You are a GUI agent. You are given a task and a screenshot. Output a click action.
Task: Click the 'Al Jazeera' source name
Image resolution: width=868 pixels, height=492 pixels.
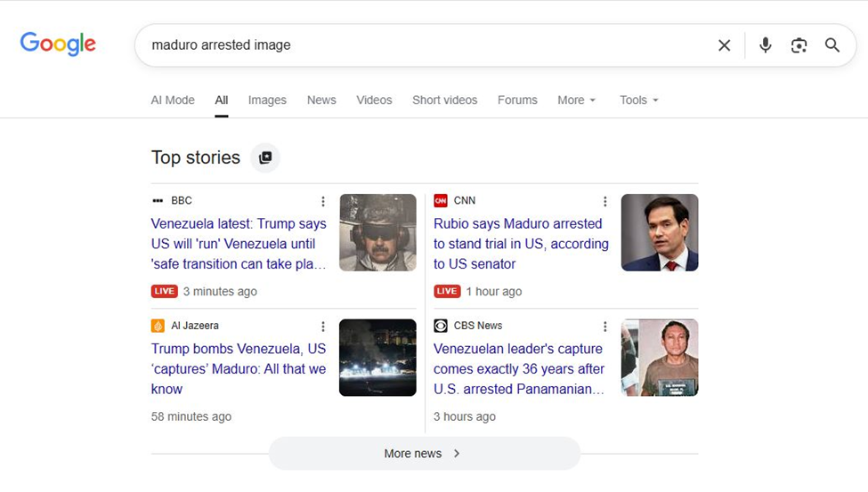[x=195, y=326]
